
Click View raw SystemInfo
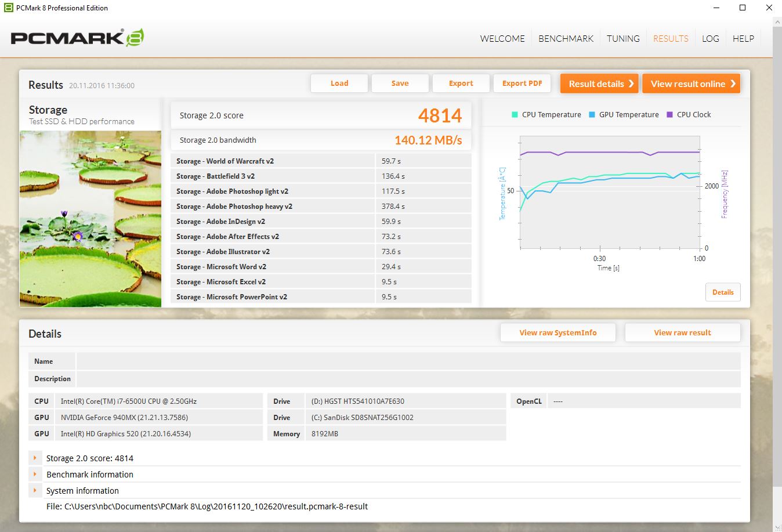click(558, 332)
